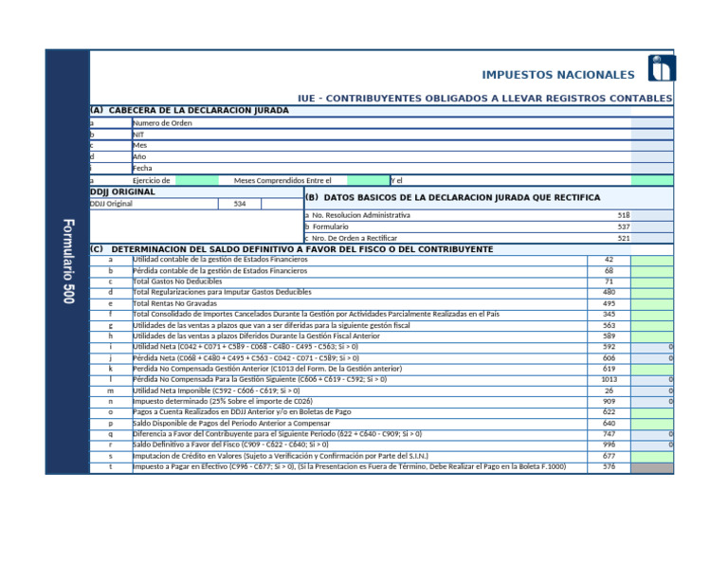Click green cell for code 480 row
Screen dimensions: 728x563
(652, 293)
